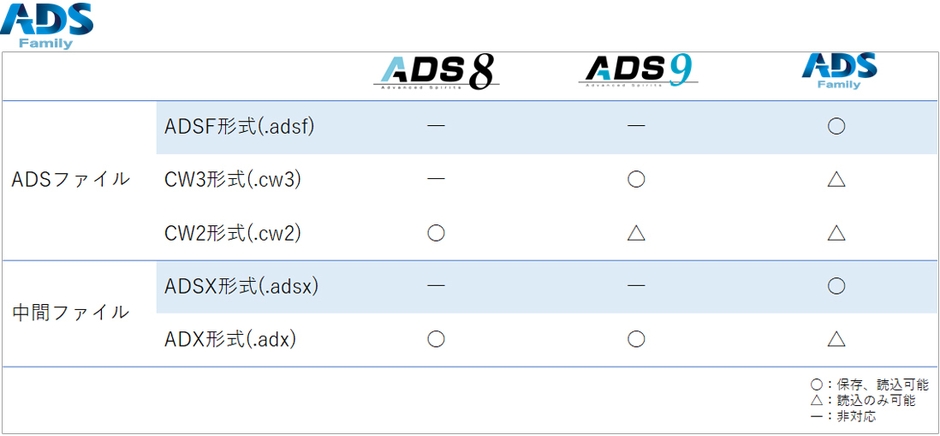Click the ADS 8 circle in CW2 row

pos(435,233)
